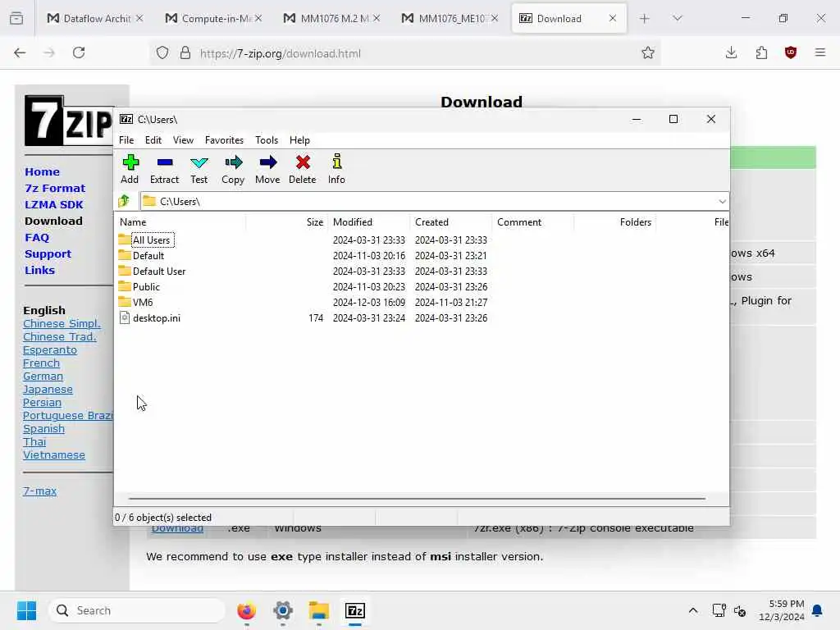Open the File menu in 7-Zip
Viewport: 840px width, 630px height.
click(126, 139)
